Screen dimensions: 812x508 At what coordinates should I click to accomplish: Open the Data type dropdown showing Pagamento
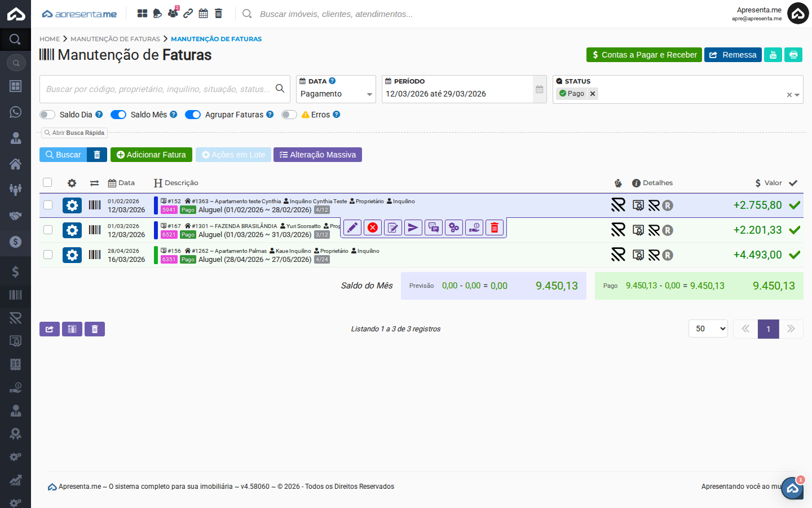[x=336, y=94]
